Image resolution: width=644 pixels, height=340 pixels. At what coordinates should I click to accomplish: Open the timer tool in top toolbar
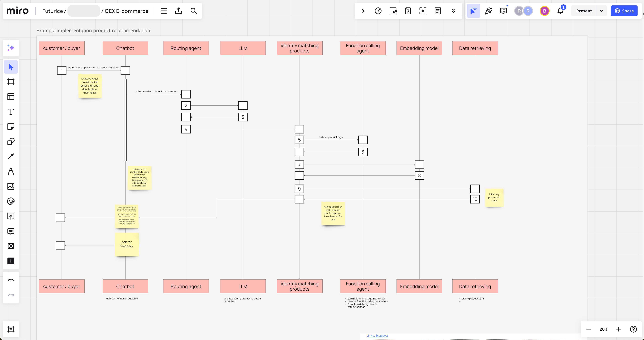378,11
